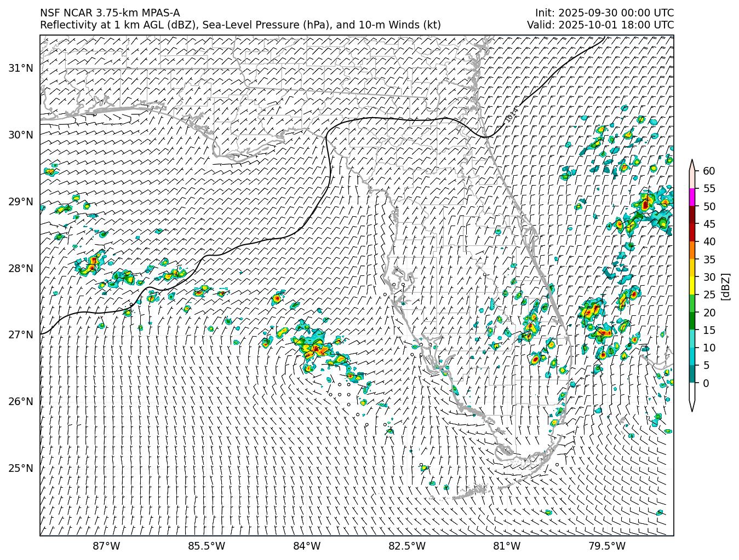Click the 31°N latitude tick label
Viewport: 739px width, 560px height.
pos(21,68)
